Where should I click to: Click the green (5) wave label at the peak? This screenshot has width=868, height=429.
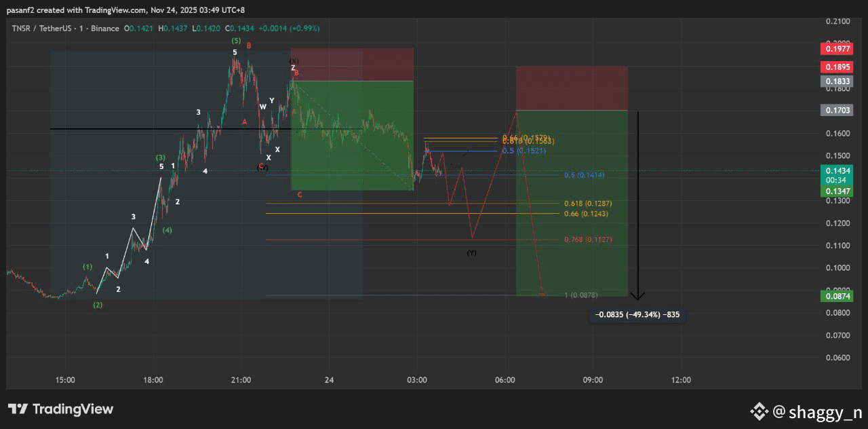click(x=235, y=41)
